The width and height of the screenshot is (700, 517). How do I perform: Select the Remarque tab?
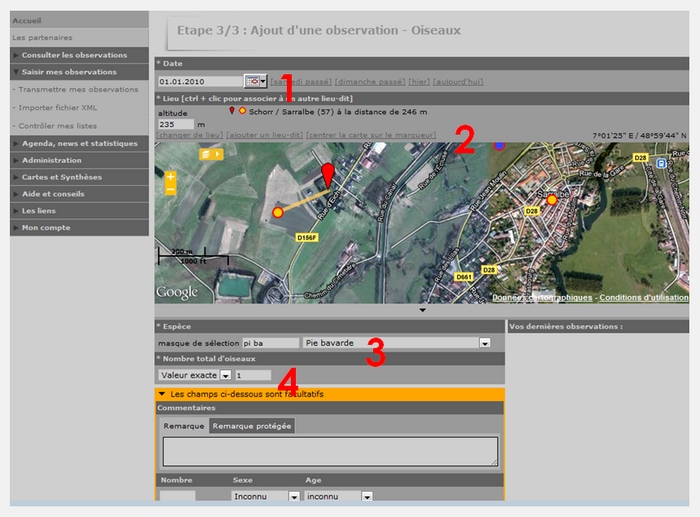(183, 426)
